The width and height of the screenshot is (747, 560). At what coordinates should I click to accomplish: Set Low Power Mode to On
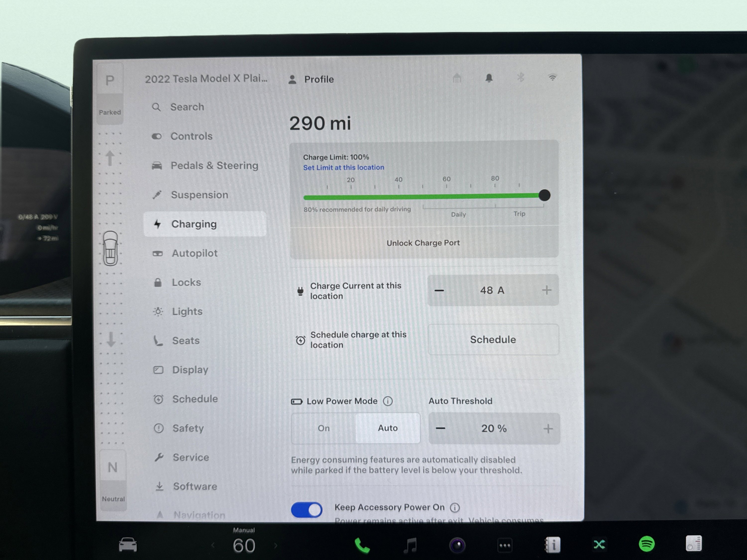[x=323, y=428]
